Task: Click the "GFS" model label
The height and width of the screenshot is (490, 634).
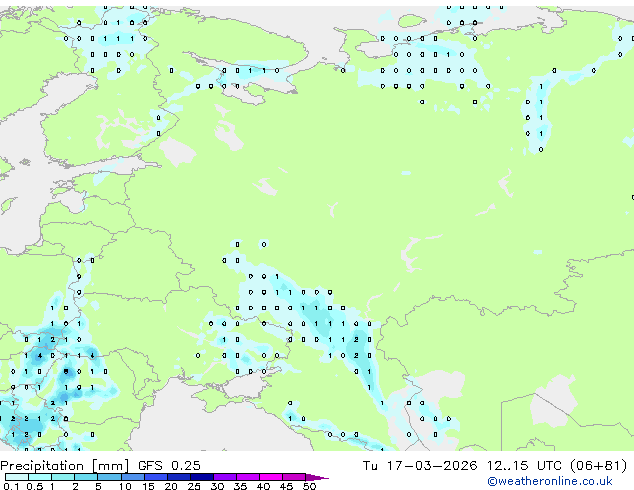Action: pos(150,466)
